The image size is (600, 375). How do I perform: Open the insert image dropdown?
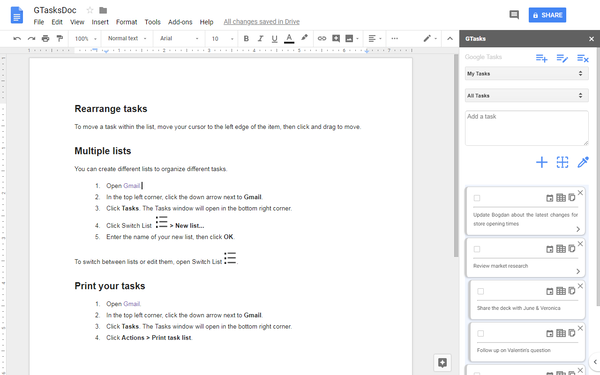352,38
